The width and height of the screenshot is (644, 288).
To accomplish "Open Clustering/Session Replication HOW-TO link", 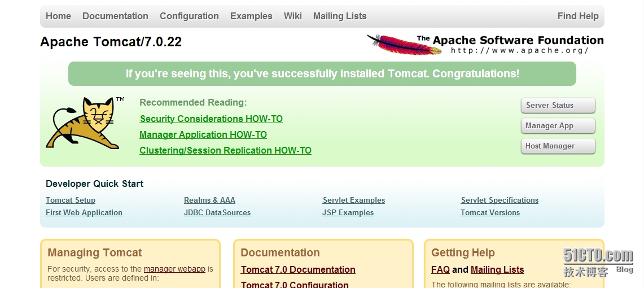I will point(225,150).
